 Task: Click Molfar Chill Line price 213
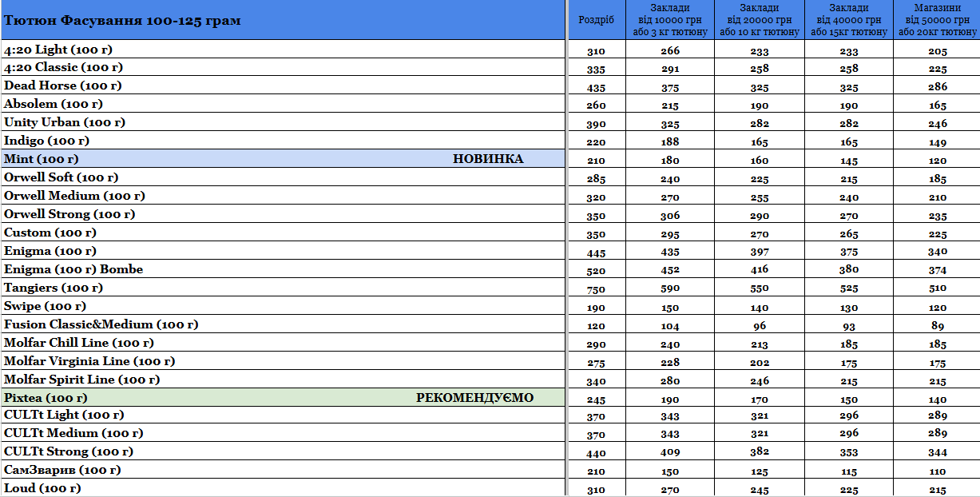click(x=760, y=344)
